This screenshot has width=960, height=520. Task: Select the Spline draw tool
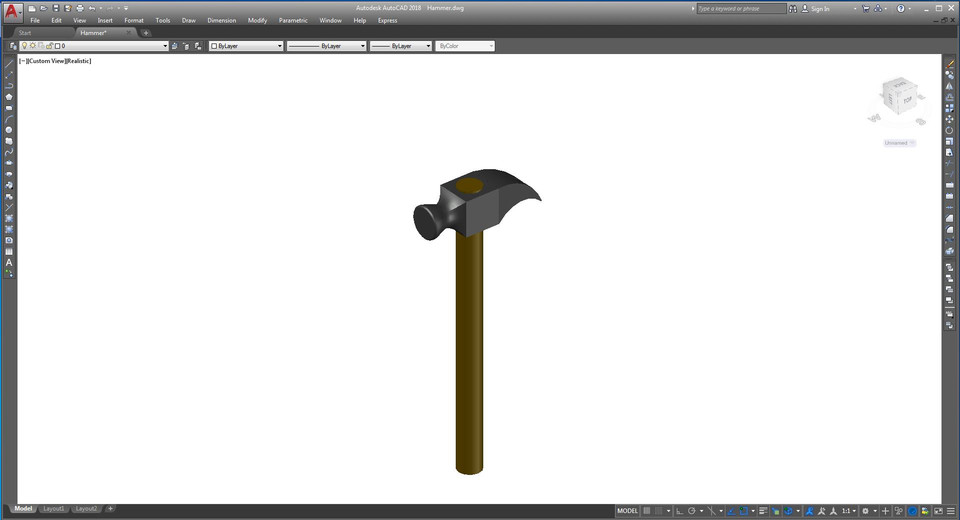(x=9, y=152)
